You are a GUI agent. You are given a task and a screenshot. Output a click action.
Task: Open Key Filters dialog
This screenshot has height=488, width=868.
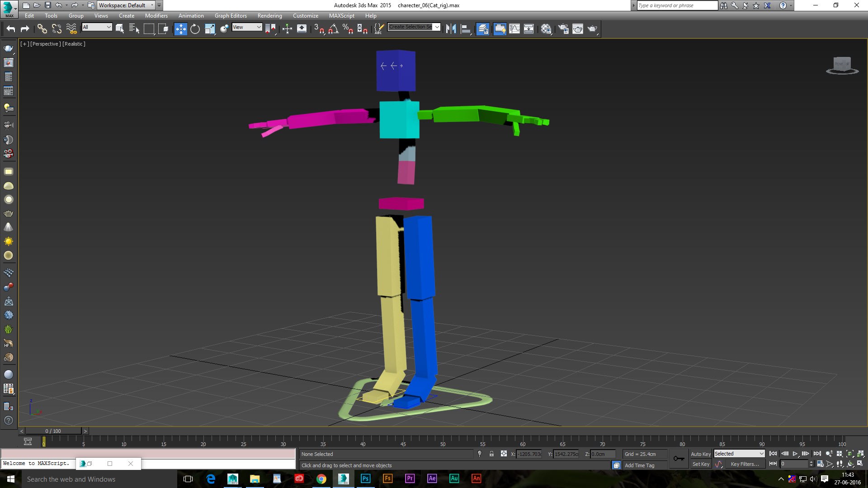coord(745,464)
